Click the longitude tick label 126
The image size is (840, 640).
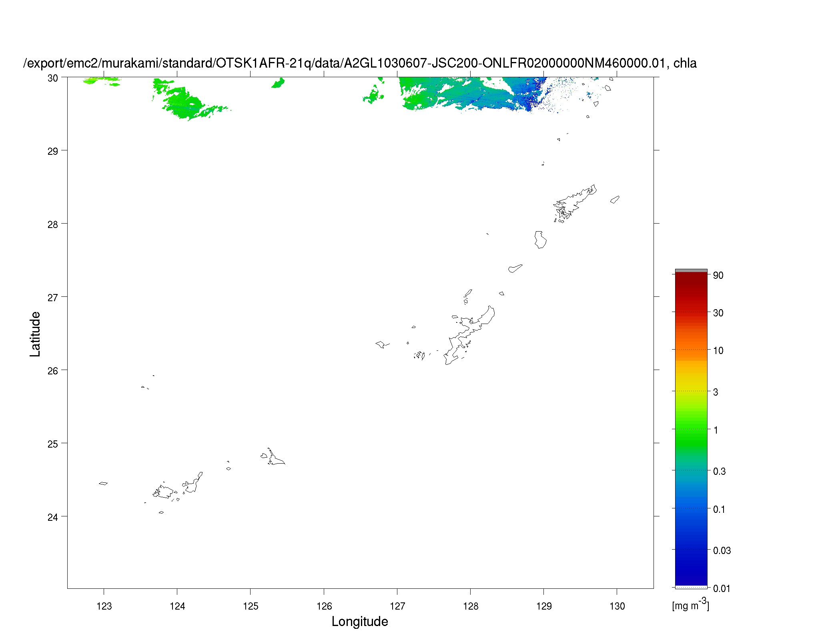pos(324,606)
